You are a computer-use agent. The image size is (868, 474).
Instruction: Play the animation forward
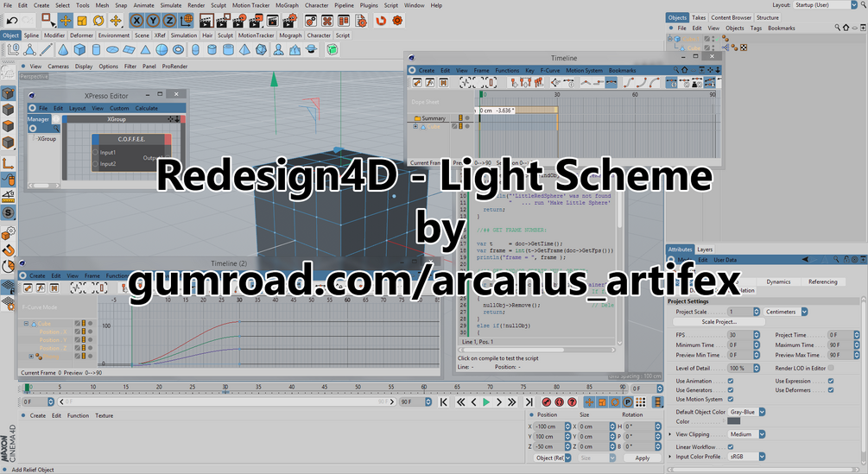(486, 402)
